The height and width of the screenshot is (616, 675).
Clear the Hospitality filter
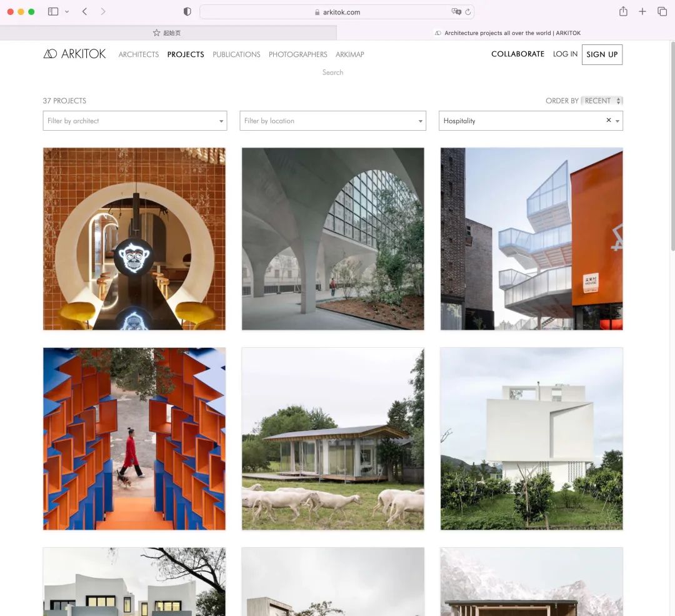(x=608, y=120)
